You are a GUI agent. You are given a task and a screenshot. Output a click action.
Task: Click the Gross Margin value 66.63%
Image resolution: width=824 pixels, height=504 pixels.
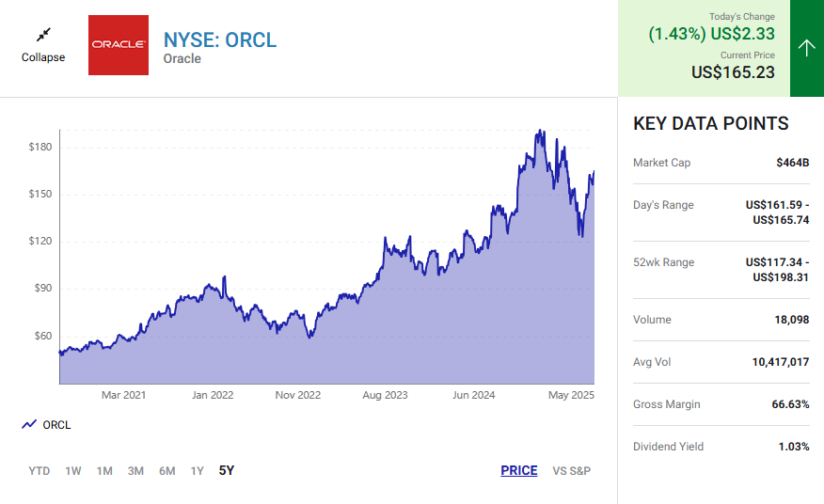[790, 404]
